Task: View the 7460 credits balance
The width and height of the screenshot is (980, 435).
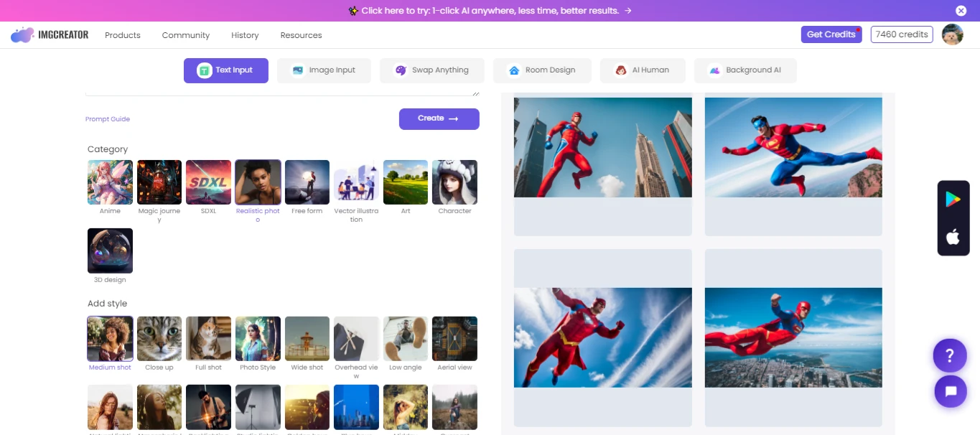Action: pyautogui.click(x=902, y=34)
